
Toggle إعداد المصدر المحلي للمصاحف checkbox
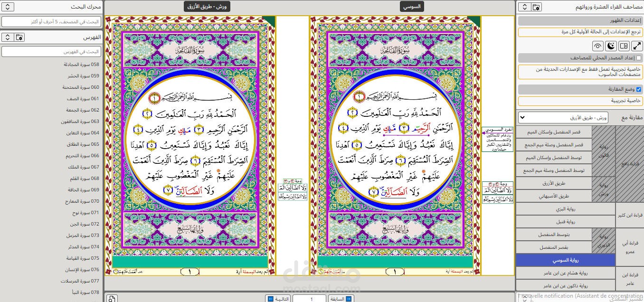coord(639,58)
